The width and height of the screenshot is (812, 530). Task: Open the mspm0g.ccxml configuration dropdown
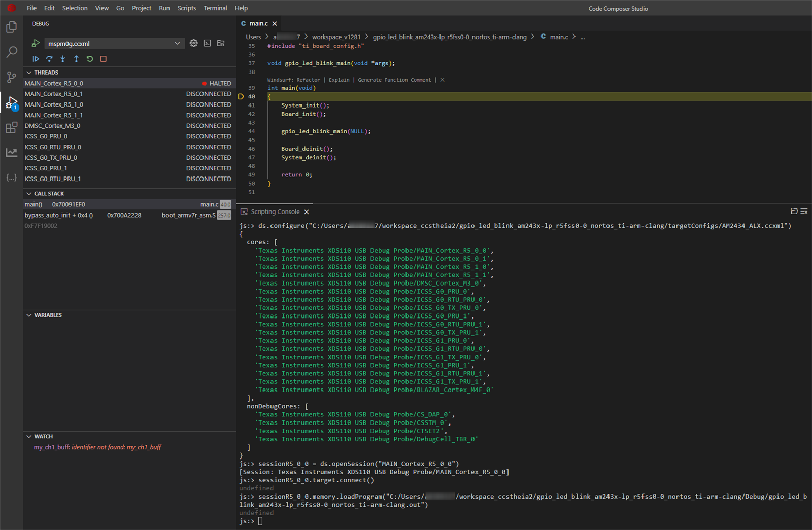tap(114, 43)
